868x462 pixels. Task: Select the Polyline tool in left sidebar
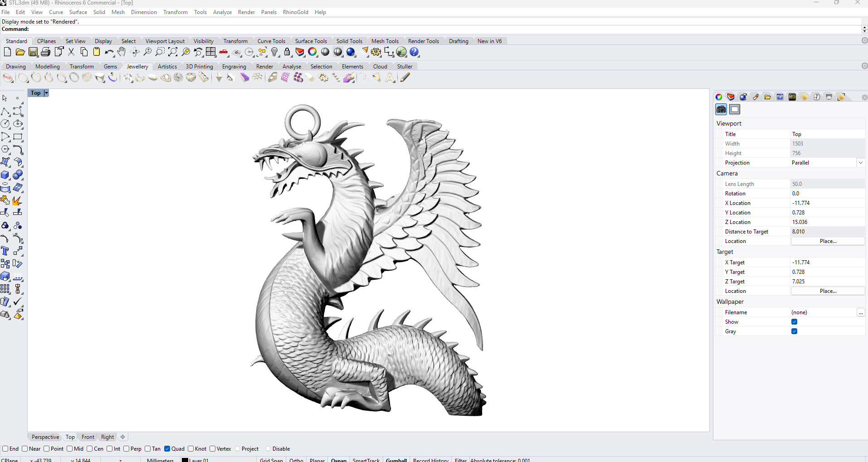(x=5, y=111)
